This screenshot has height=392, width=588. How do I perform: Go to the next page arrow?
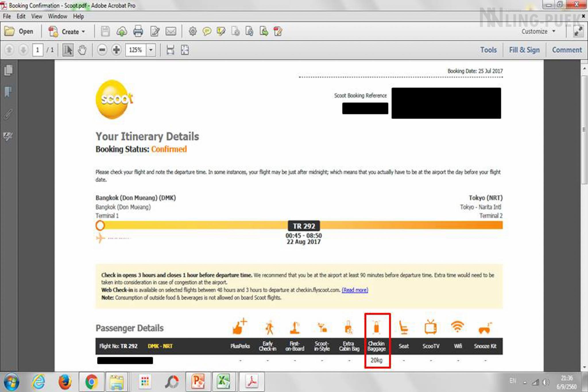(x=23, y=50)
